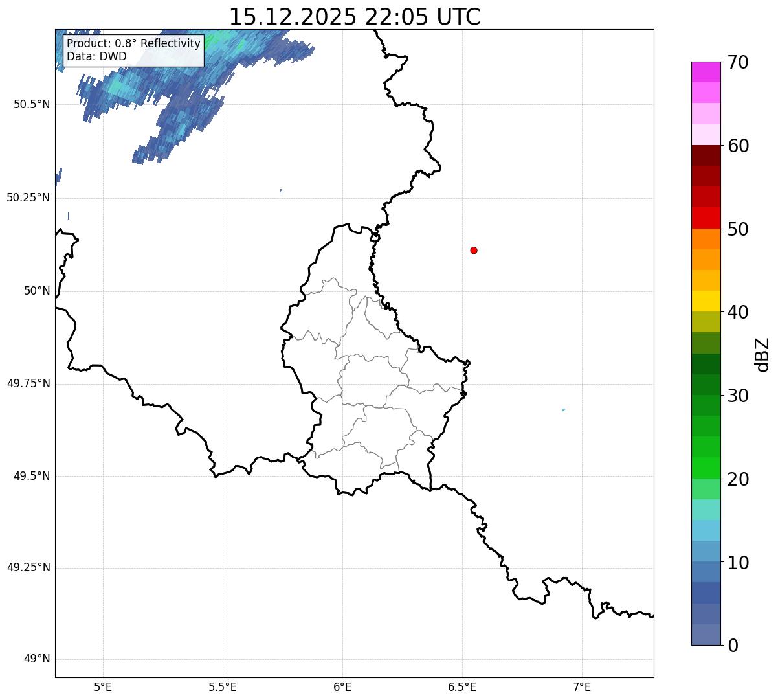Click the 6.5°E longitude label
Viewport: 778px width, 700px height.
coord(462,686)
